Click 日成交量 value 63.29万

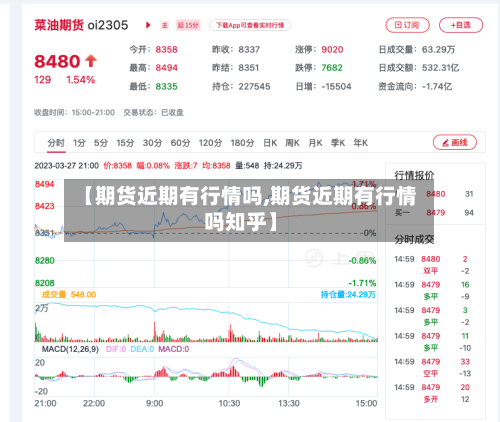[x=438, y=50]
